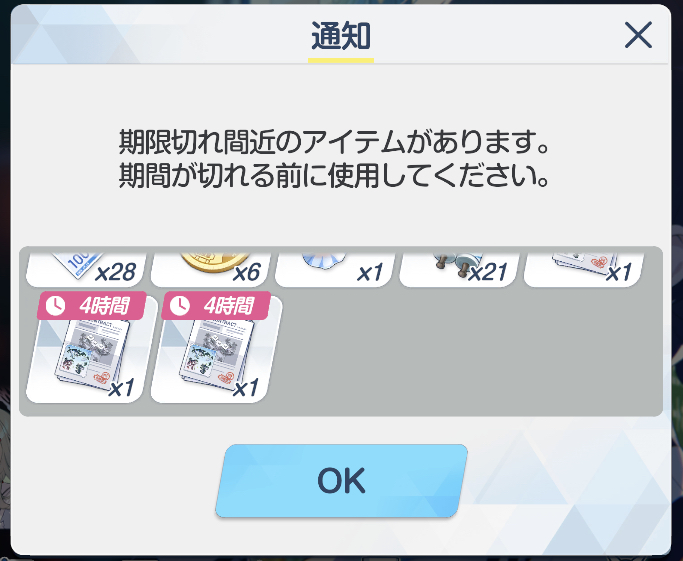
Task: Open the right 4時間 newspaper ticket item
Action: pyautogui.click(x=216, y=350)
